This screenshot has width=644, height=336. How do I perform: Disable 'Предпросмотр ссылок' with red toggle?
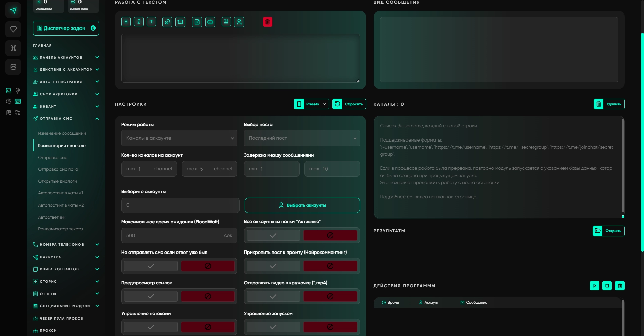[208, 296]
